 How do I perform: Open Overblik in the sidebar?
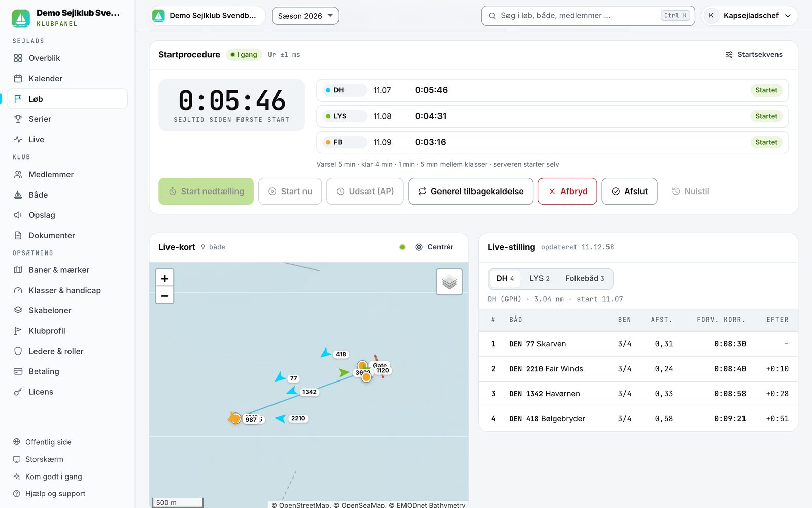point(67,58)
